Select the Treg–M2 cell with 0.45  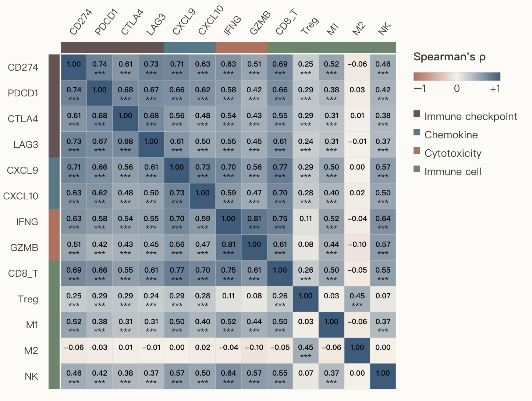[357, 299]
